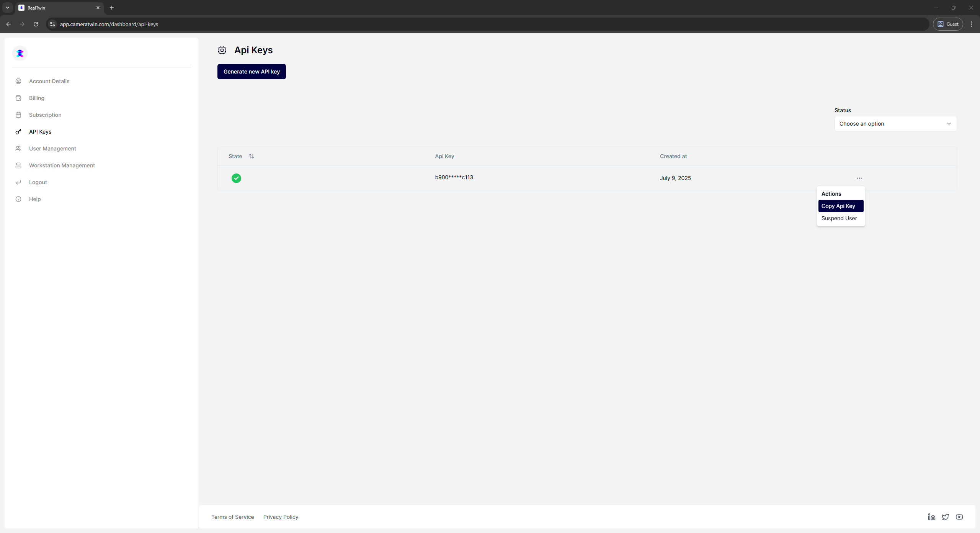Click the site information icon in address bar
The width and height of the screenshot is (980, 533).
click(52, 24)
